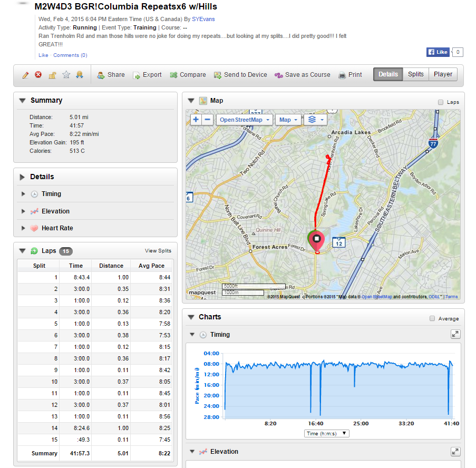Click the padlock privacy icon

coord(52,75)
